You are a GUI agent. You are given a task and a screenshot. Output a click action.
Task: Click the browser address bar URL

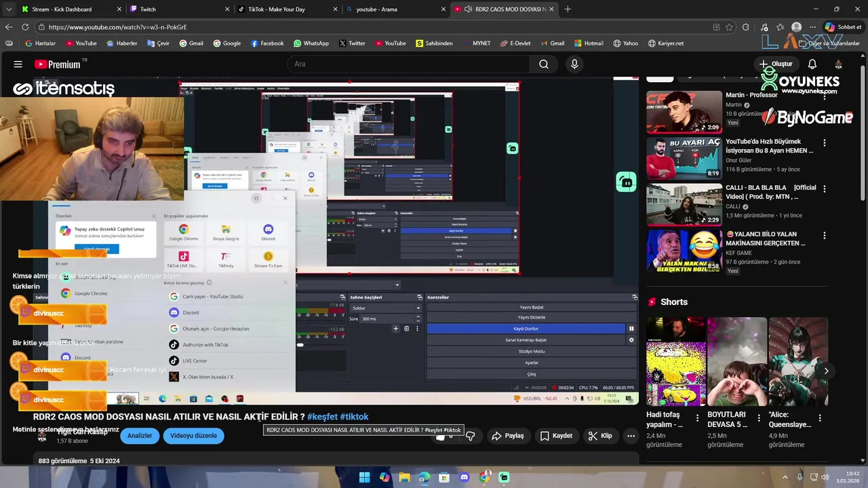tap(117, 27)
